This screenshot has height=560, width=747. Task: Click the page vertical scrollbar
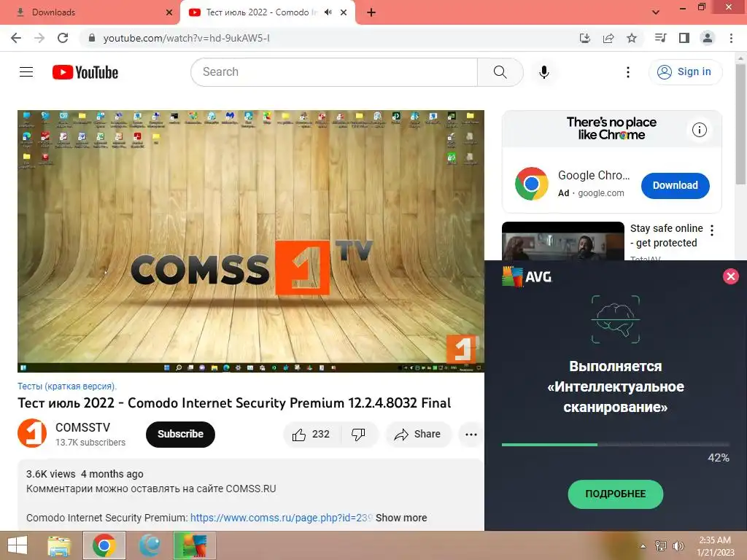point(740,124)
